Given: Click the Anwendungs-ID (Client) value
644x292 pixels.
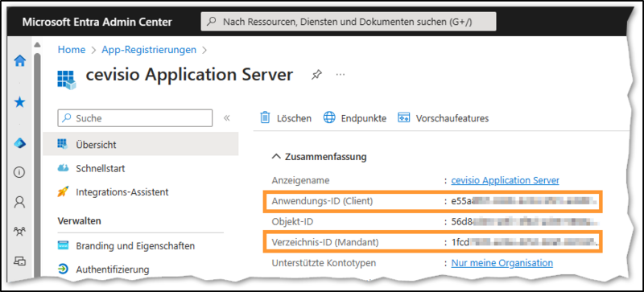Looking at the screenshot, I should click(x=525, y=201).
